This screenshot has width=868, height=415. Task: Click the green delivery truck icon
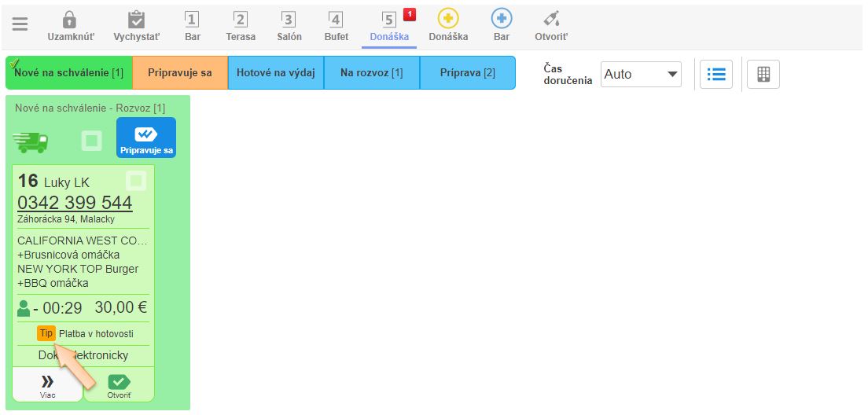tap(31, 141)
